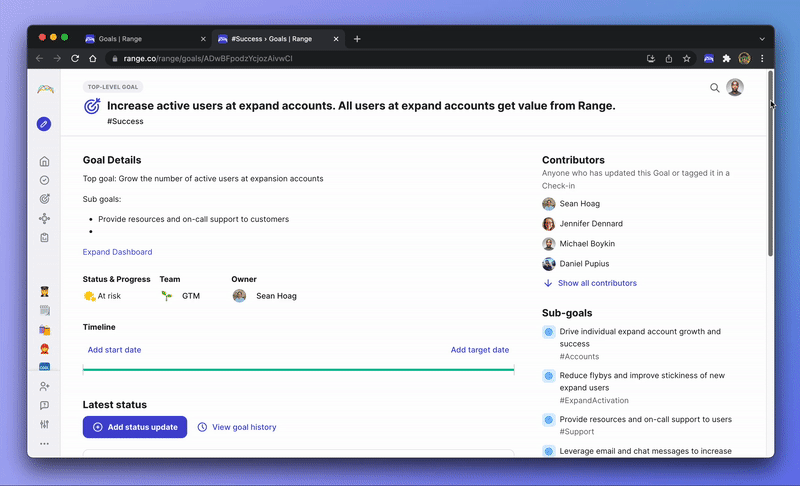800x486 pixels.
Task: Click the green timeline progress bar
Action: tap(298, 370)
